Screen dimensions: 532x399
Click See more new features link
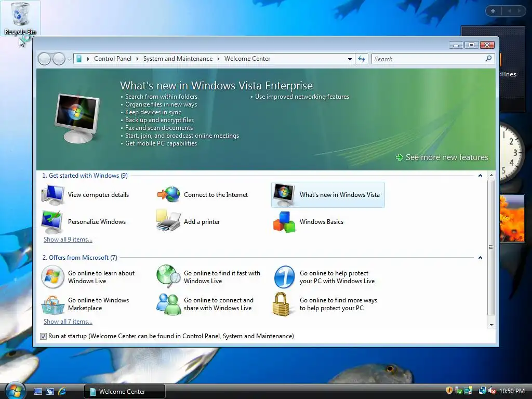tap(442, 157)
